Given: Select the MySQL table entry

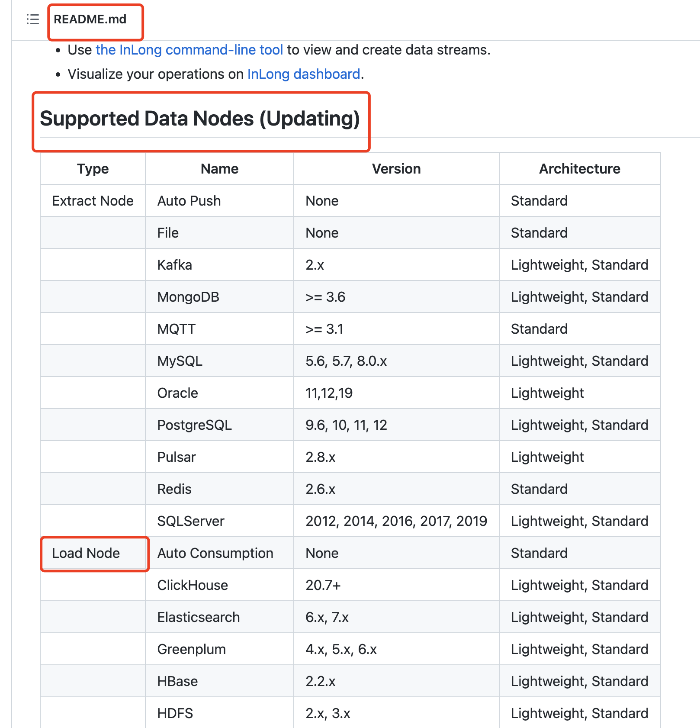Looking at the screenshot, I should pyautogui.click(x=180, y=361).
